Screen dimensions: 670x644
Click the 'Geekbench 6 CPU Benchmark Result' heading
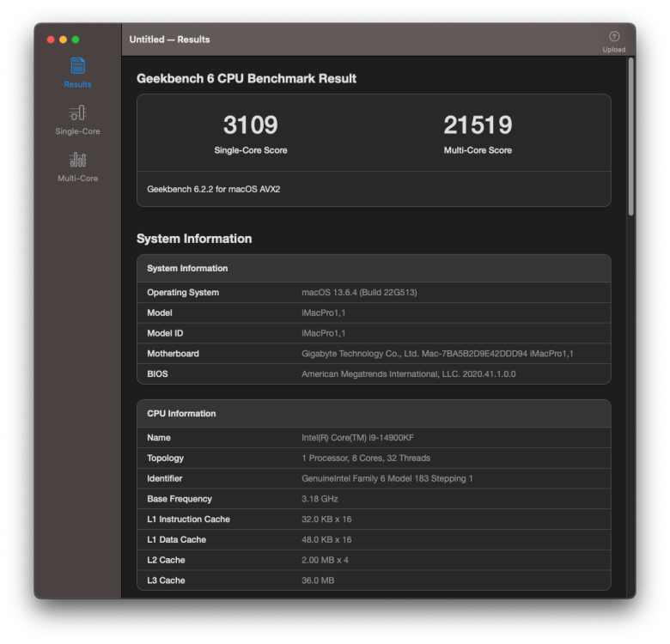(247, 79)
